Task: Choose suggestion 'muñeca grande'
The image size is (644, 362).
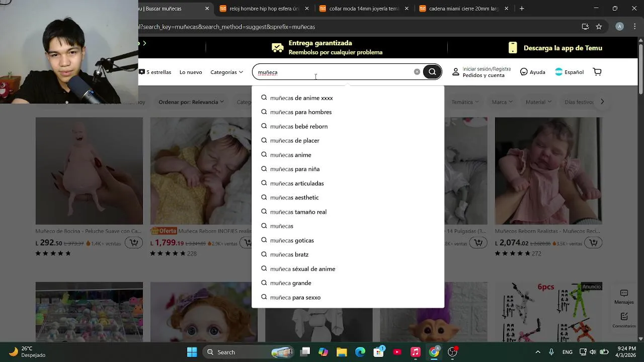Action: coord(348,283)
